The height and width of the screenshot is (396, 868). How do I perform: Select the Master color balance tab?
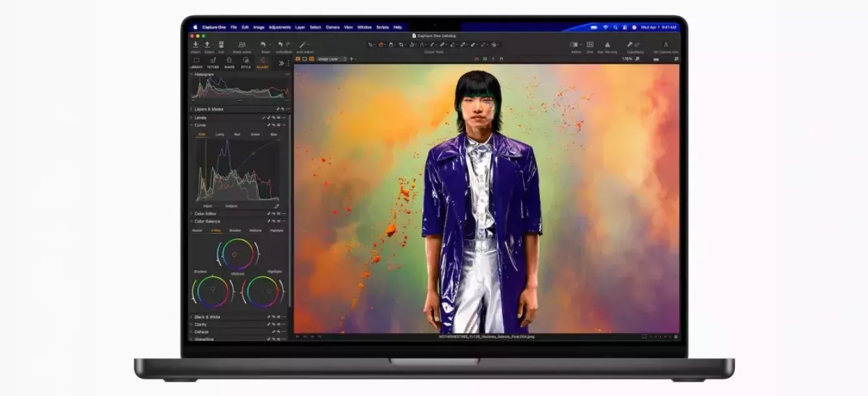[197, 230]
